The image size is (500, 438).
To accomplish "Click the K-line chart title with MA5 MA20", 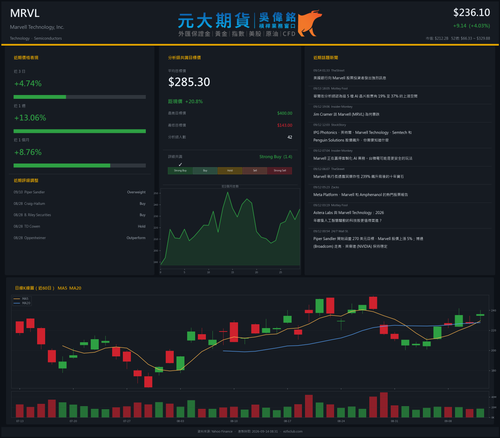I will click(48, 288).
